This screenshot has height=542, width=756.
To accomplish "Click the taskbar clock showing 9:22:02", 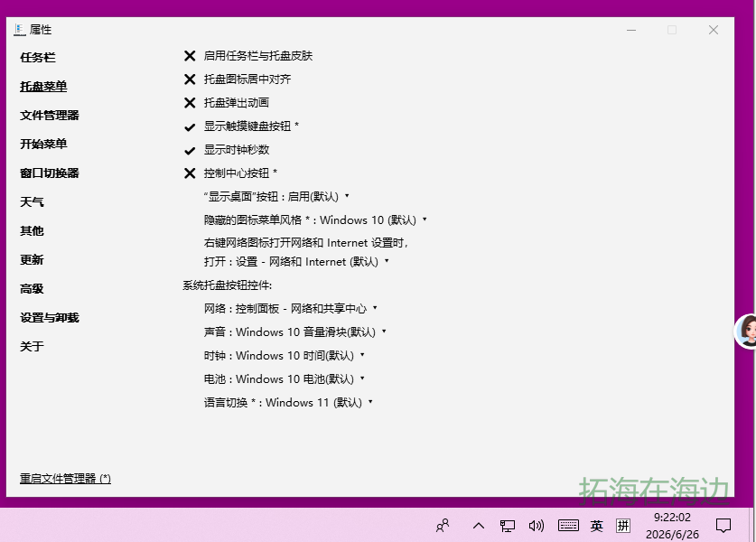I will [672, 526].
